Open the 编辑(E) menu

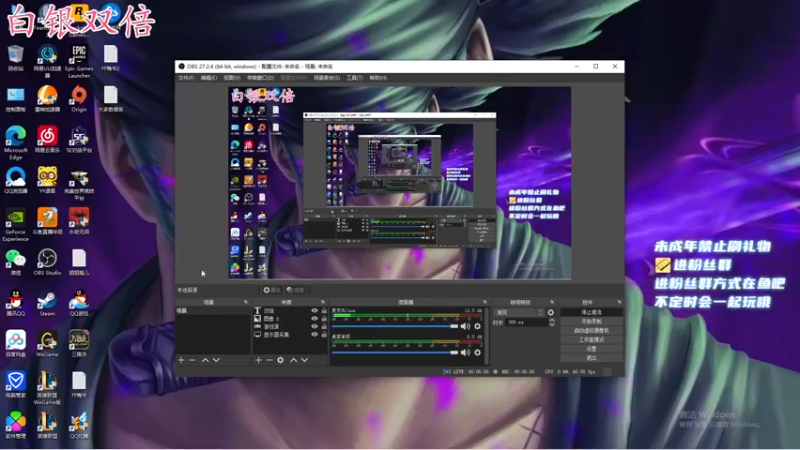(209, 78)
